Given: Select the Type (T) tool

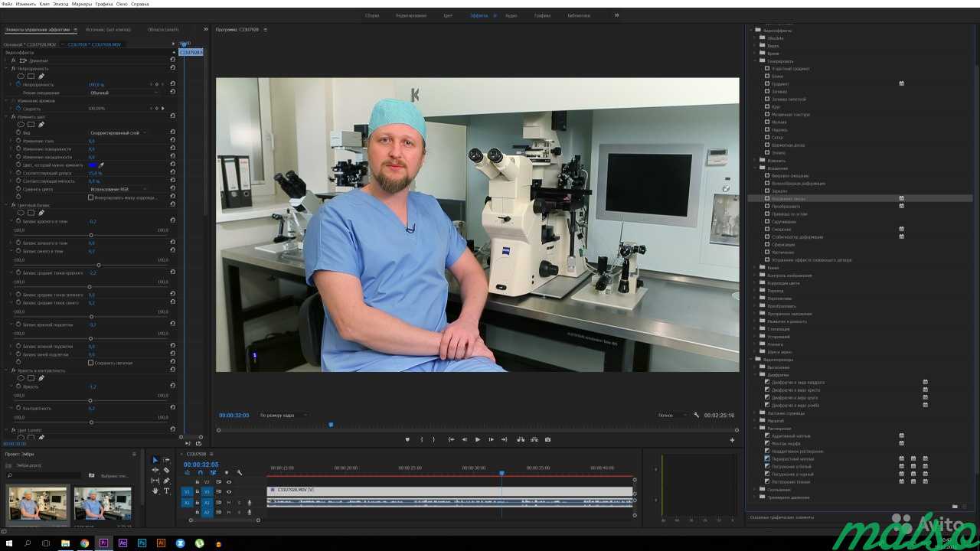Looking at the screenshot, I should tap(166, 491).
